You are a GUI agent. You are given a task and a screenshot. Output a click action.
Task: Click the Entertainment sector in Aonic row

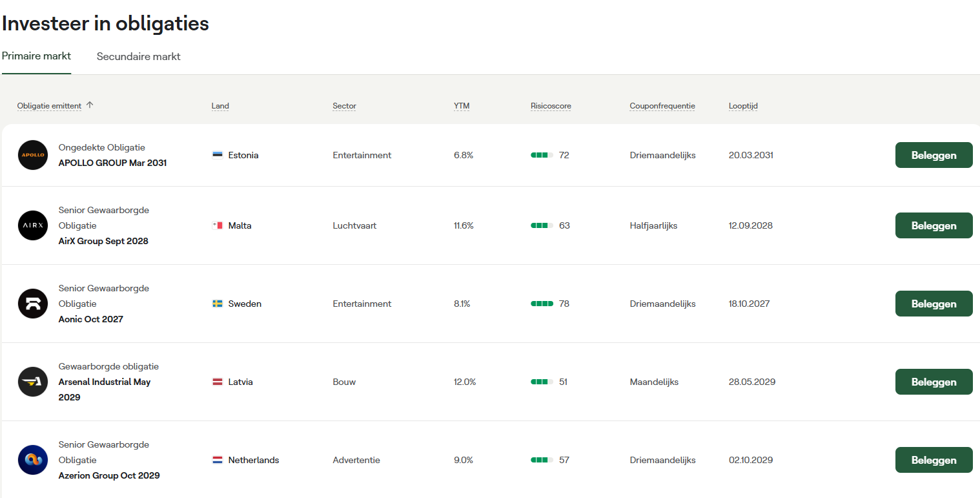coord(362,304)
